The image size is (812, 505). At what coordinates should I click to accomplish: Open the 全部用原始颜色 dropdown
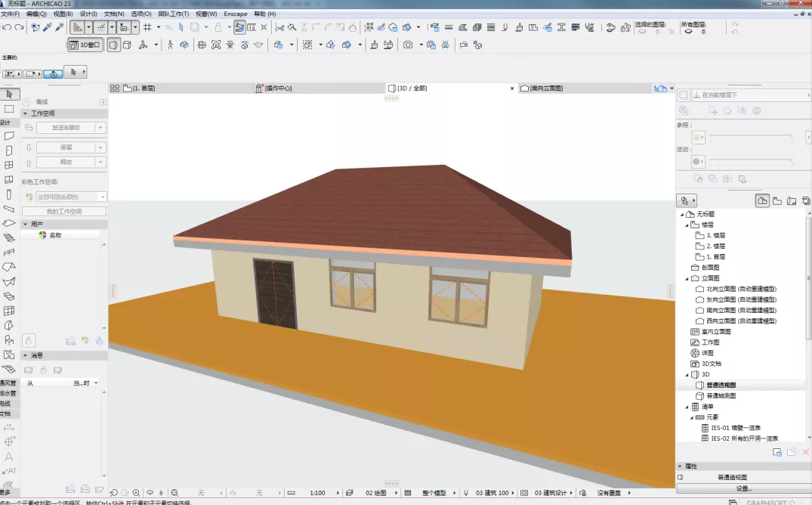click(x=65, y=197)
